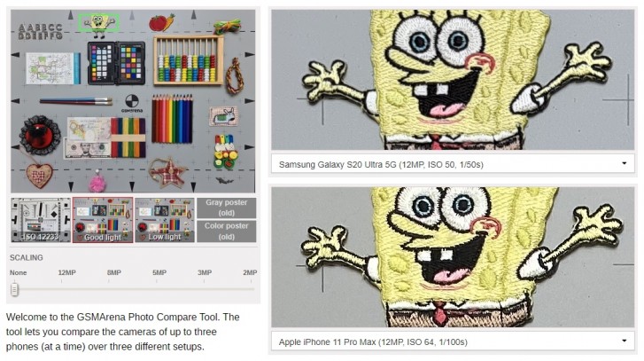Click the colored pencils in the chart
The width and height of the screenshot is (644, 361).
coord(173,119)
